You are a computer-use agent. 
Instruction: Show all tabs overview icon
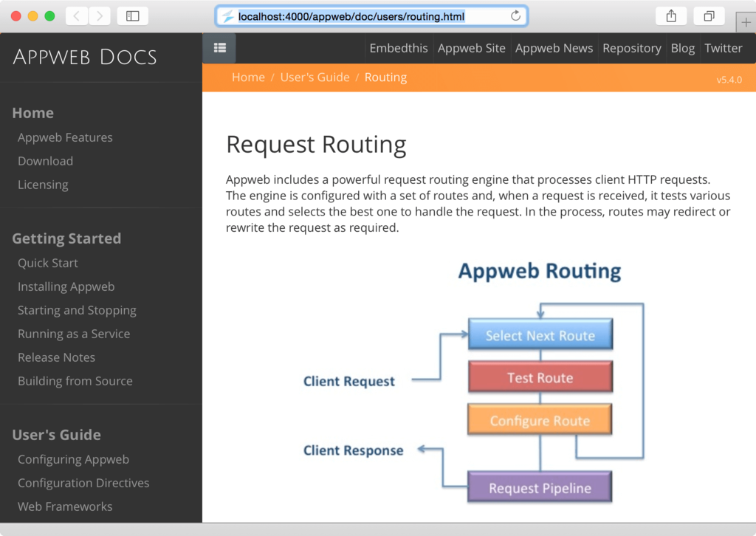(x=709, y=16)
